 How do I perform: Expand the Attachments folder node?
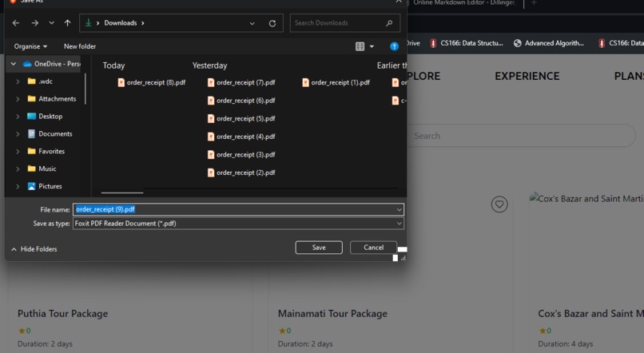point(18,99)
